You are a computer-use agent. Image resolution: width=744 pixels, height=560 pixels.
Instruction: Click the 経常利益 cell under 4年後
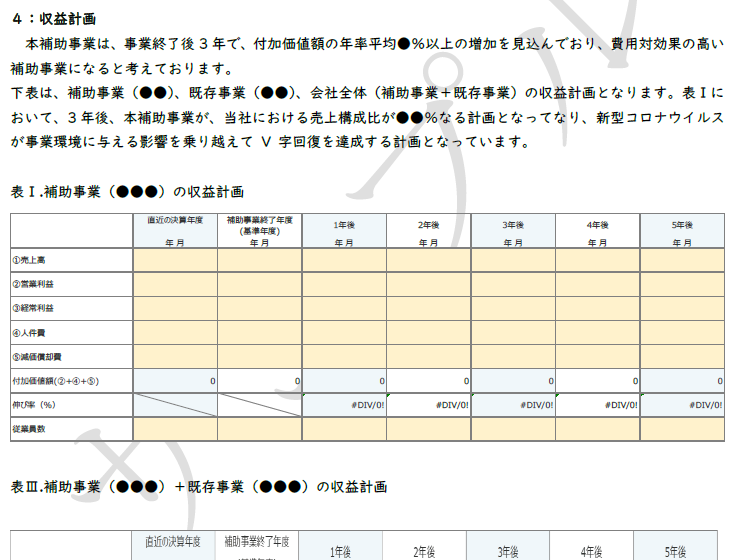598,308
